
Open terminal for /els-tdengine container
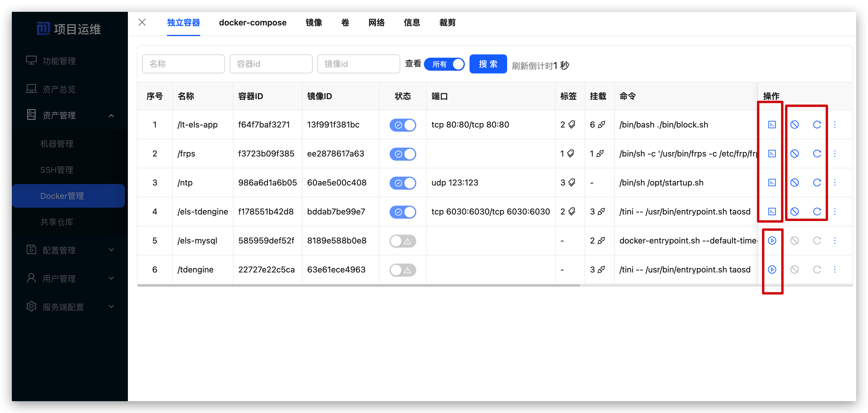click(x=771, y=212)
